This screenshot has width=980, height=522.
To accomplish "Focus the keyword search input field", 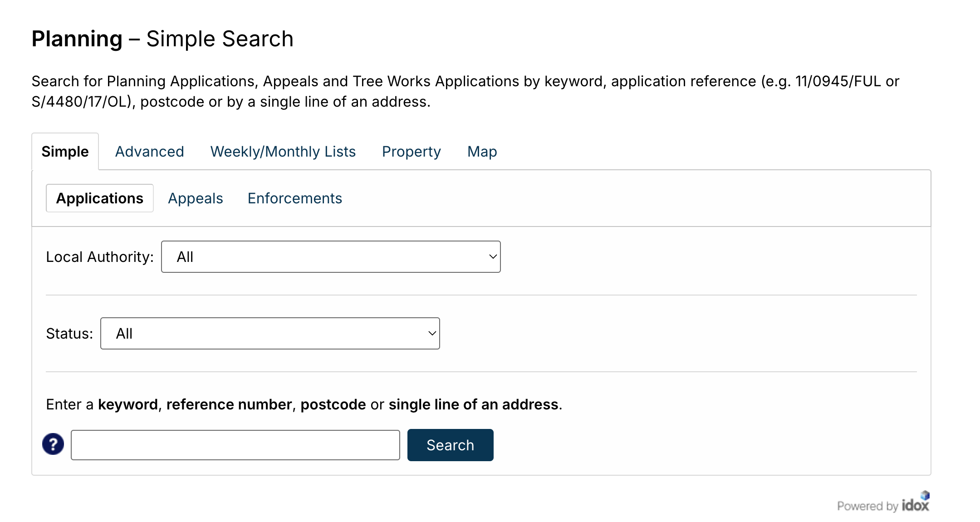I will 235,445.
